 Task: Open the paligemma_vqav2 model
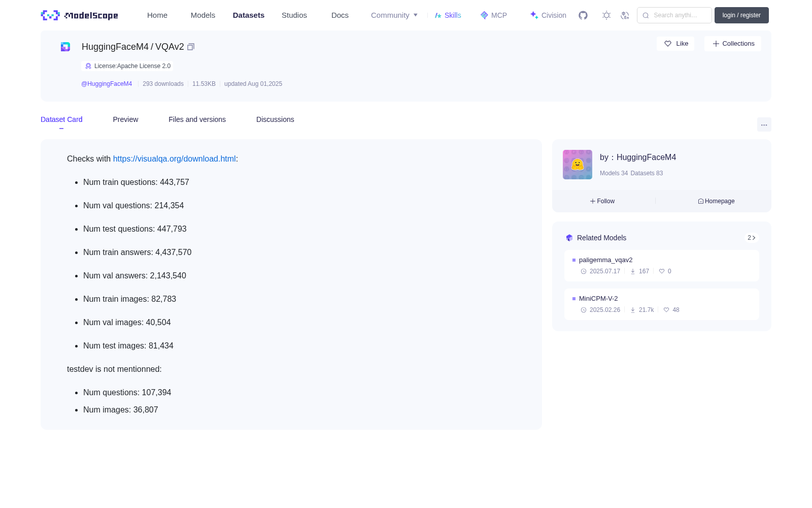[662, 266]
